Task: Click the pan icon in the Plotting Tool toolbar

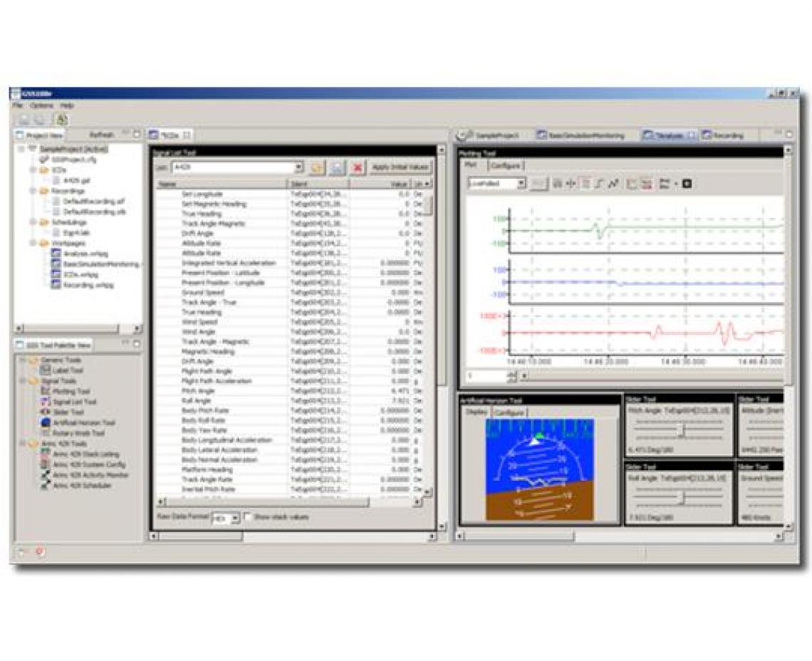Action: pos(571,184)
